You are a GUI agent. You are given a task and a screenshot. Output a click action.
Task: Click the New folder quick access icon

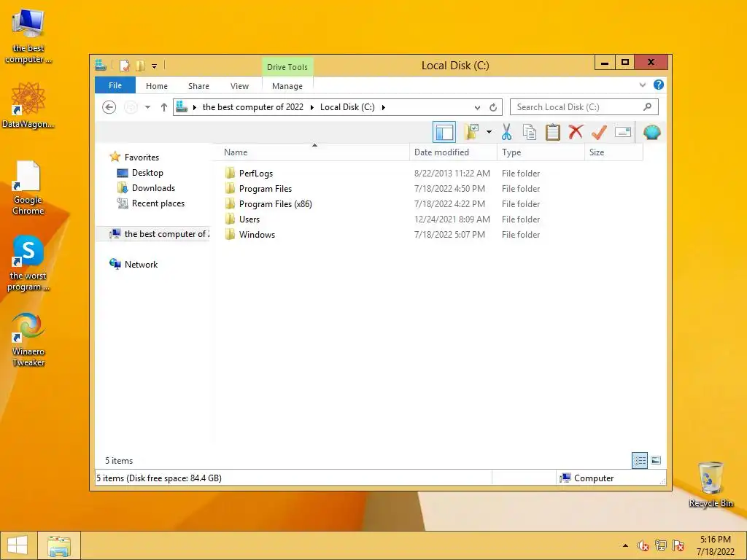pyautogui.click(x=140, y=65)
